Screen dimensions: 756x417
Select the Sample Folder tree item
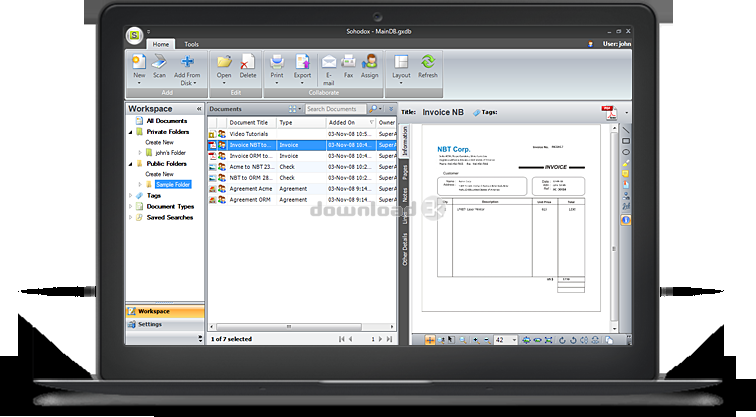[x=173, y=185]
